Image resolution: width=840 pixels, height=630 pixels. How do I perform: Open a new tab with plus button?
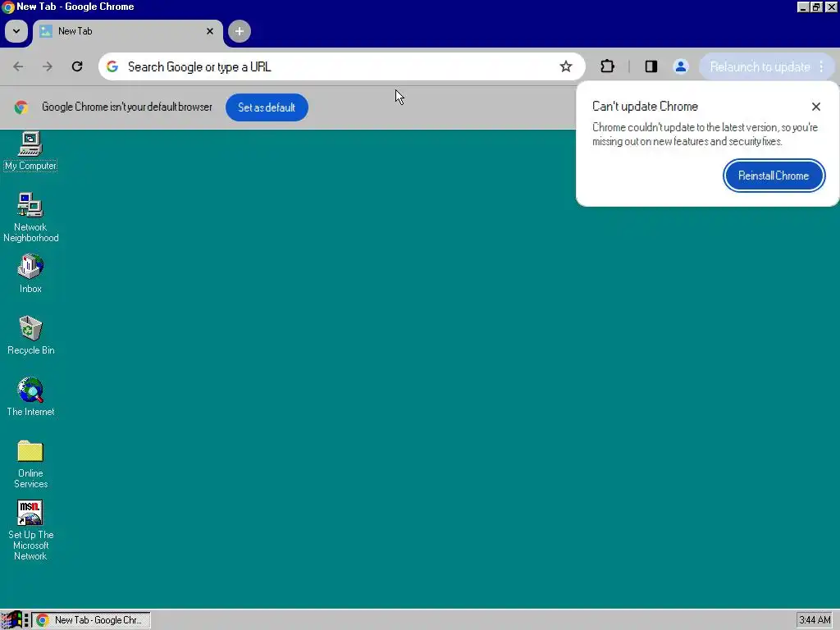(x=240, y=31)
